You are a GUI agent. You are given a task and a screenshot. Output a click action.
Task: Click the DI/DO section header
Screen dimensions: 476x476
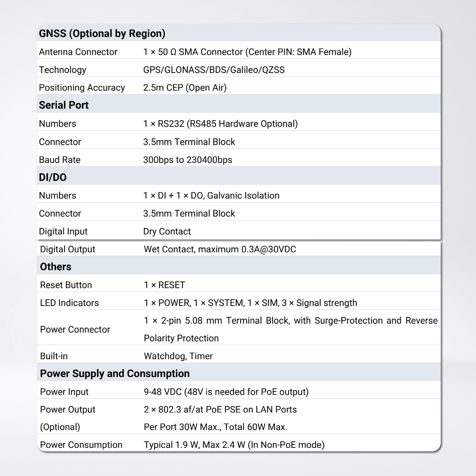pyautogui.click(x=53, y=177)
